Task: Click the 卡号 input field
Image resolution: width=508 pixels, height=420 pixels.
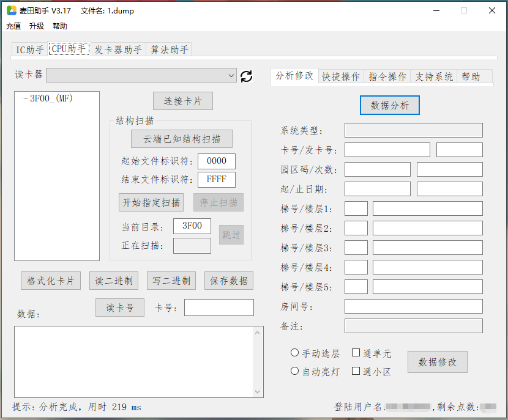Action: coord(219,308)
